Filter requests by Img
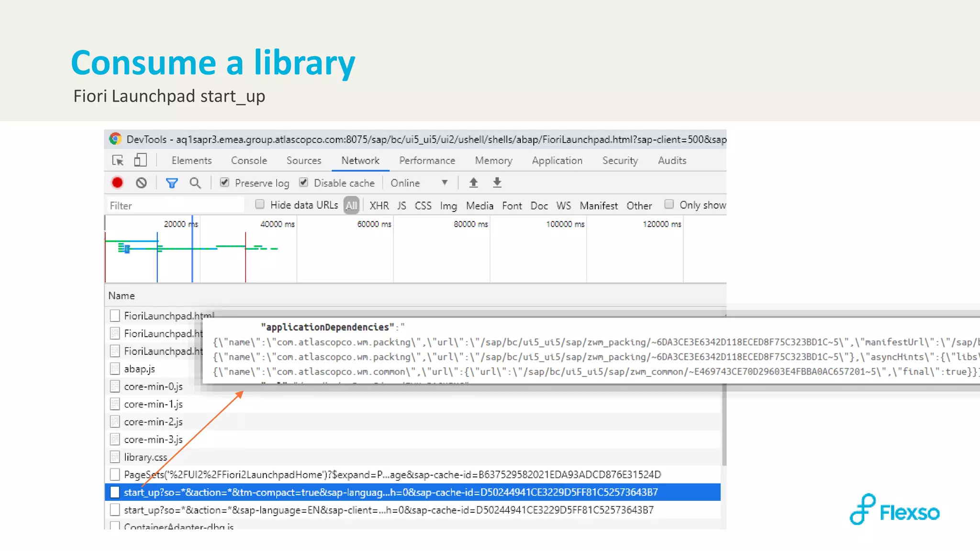Screen dimensions: 980x551 448,206
